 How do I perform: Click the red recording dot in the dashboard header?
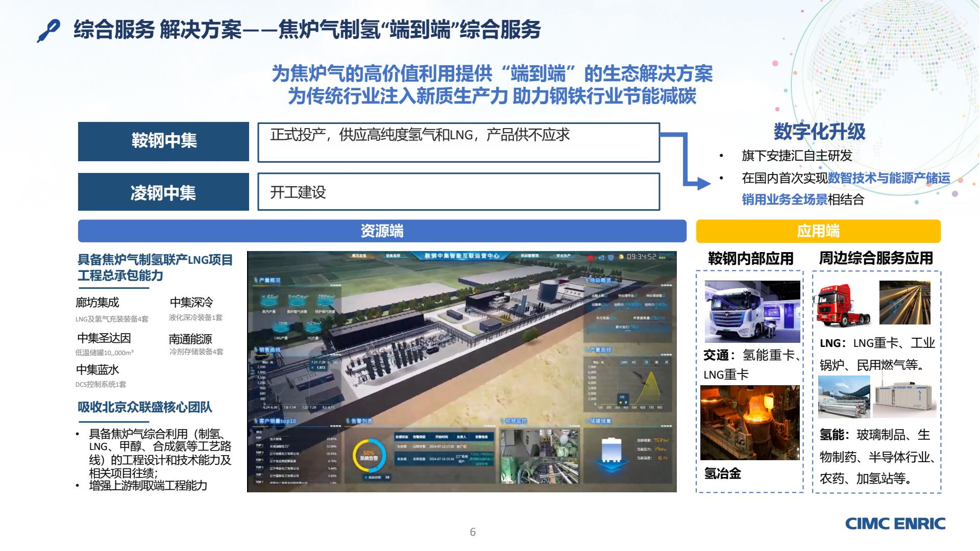click(591, 258)
